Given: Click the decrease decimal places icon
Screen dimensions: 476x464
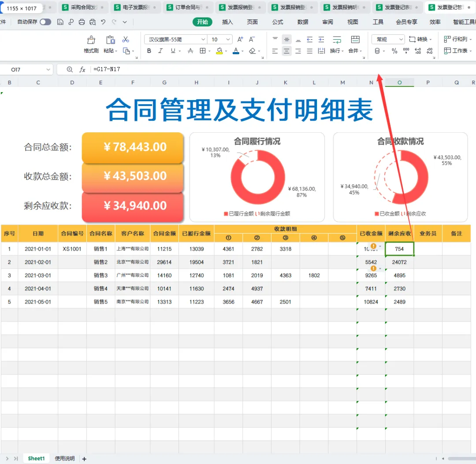Looking at the screenshot, I should tap(429, 51).
